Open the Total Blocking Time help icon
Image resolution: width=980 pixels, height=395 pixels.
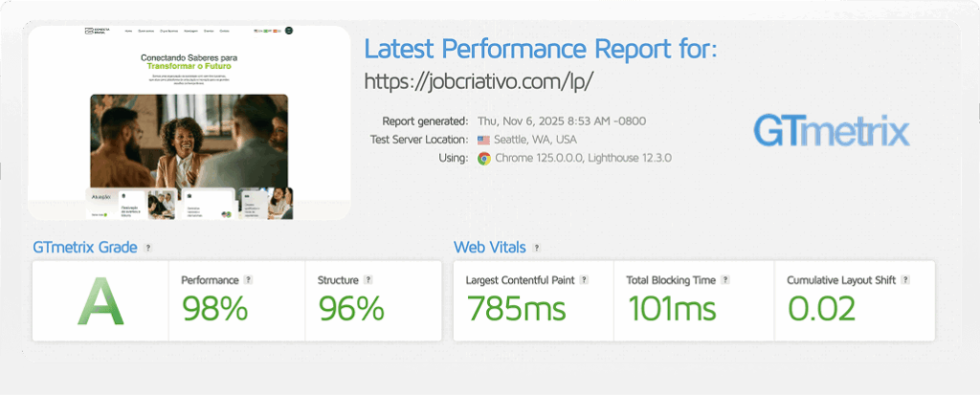coord(725,280)
